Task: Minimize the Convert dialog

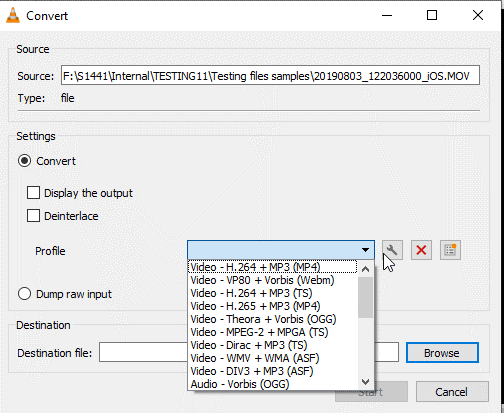Action: pos(387,15)
